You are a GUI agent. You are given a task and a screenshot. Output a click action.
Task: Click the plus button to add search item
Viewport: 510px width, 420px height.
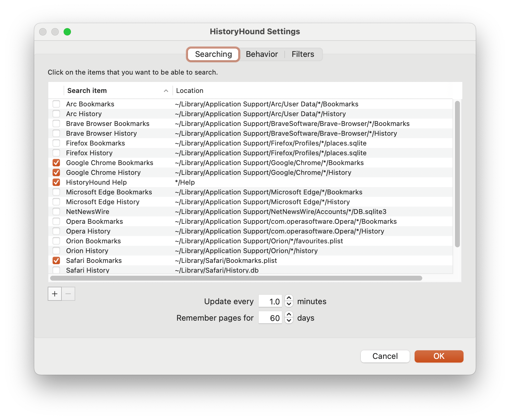[x=55, y=294]
